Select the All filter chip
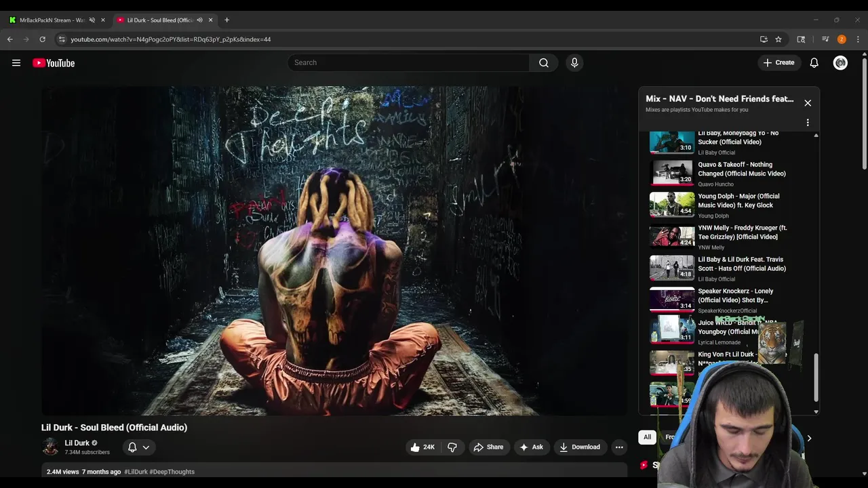The width and height of the screenshot is (868, 488). pyautogui.click(x=647, y=437)
